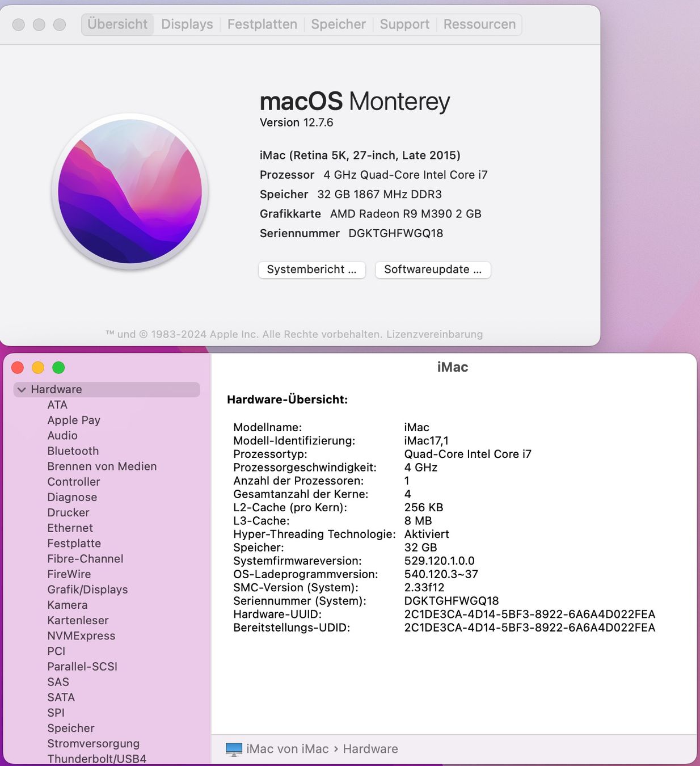Click the '2.33f12' SMC version value
The height and width of the screenshot is (766, 700).
click(x=424, y=588)
